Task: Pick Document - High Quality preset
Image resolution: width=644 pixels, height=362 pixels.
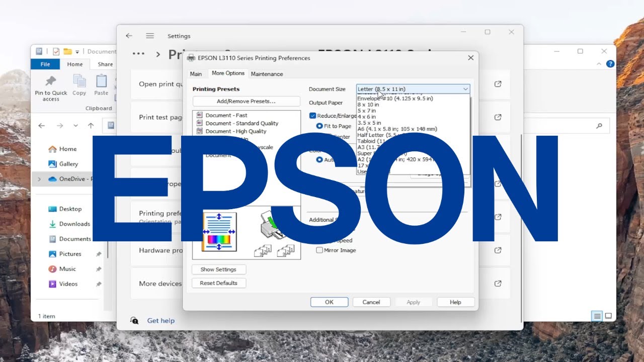Action: [x=231, y=131]
